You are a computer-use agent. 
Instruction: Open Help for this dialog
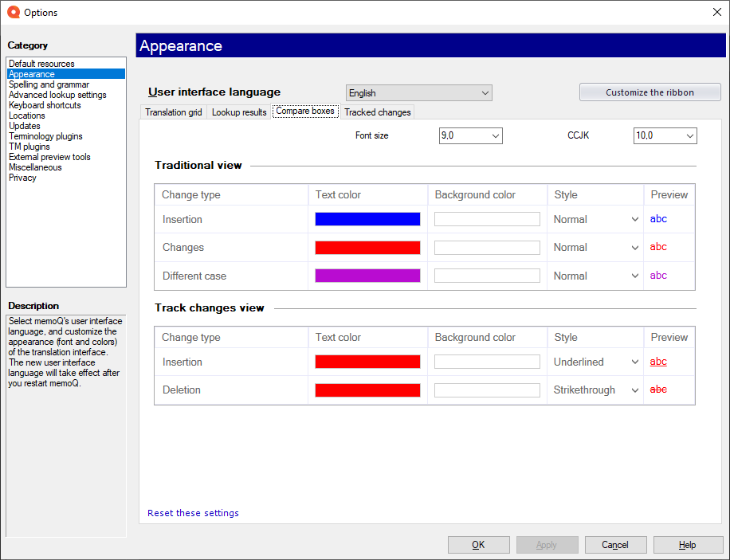[x=688, y=545]
